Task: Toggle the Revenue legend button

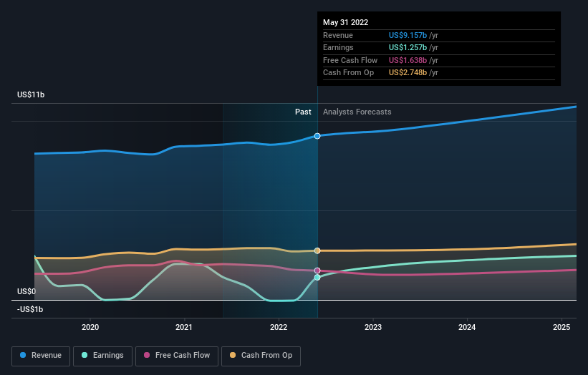Action: 41,356
